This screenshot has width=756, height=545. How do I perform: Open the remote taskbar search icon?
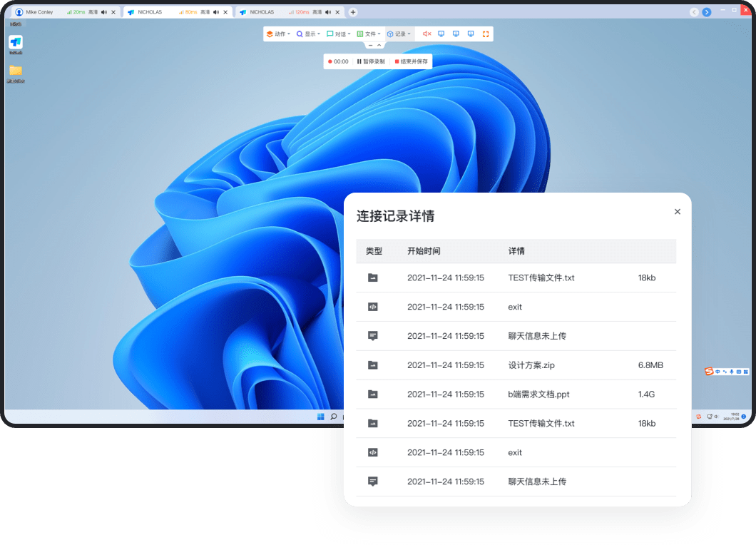(x=334, y=417)
